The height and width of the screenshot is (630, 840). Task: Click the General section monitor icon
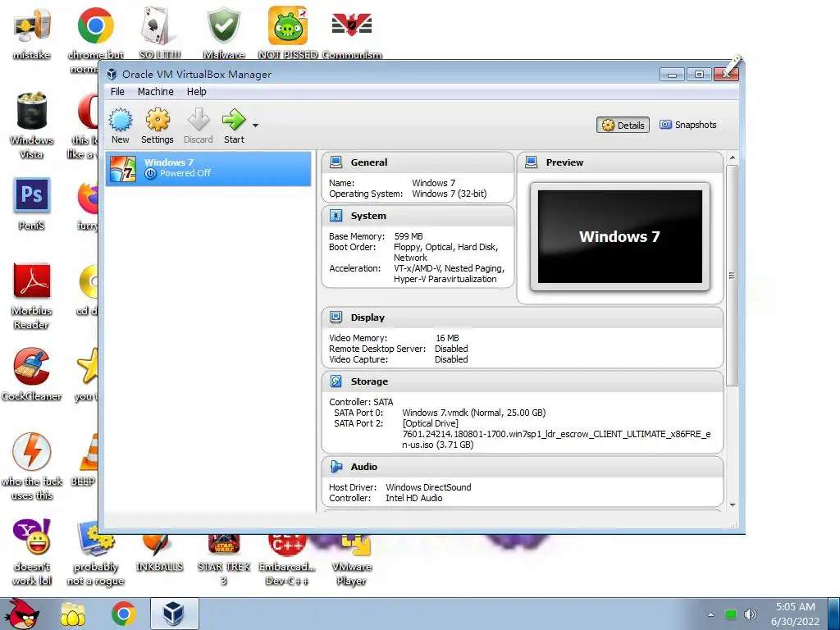click(336, 162)
